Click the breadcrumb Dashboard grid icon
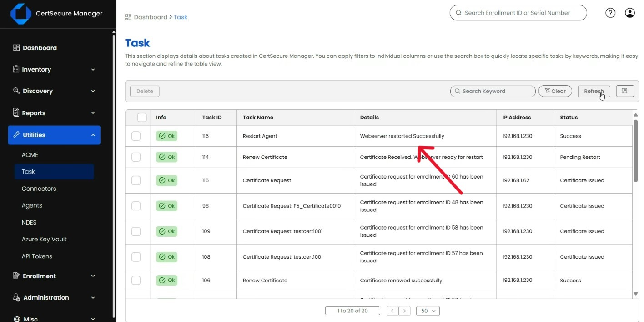The width and height of the screenshot is (644, 322). (128, 17)
